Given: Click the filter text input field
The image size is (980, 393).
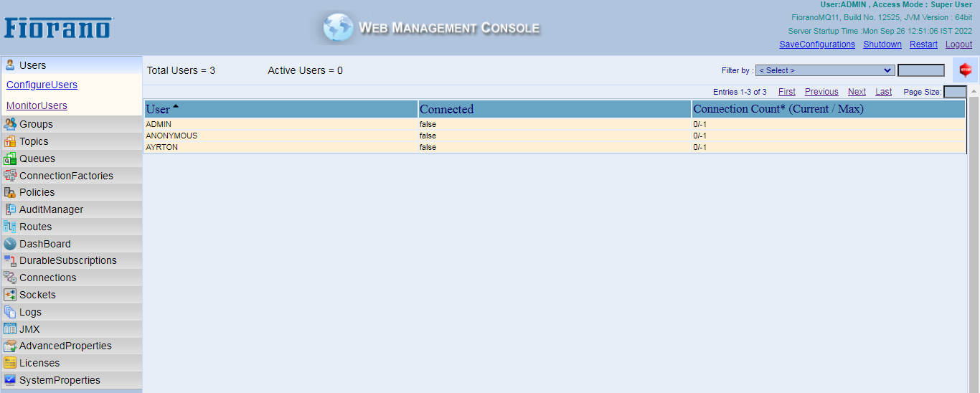Looking at the screenshot, I should tap(921, 70).
